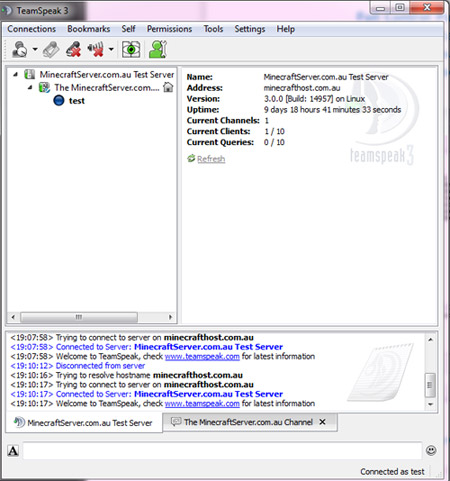Screen dimensions: 450x481
Task: Click the channel icon beside The MinecraftServer.com....
Action: (x=44, y=88)
